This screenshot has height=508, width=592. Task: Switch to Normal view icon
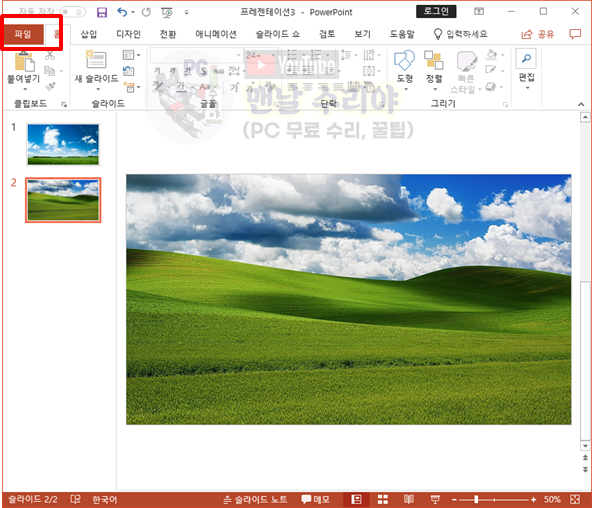[356, 500]
